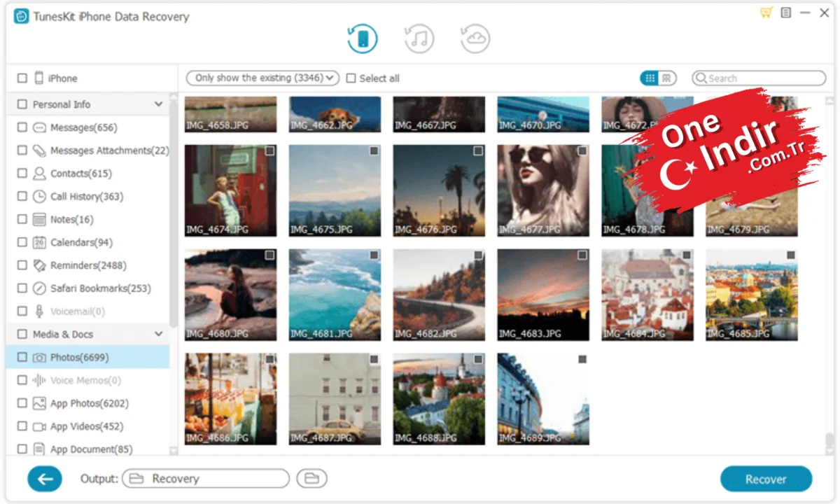Click the Personal Info header label
Screen dimensions: 840x504
click(62, 104)
